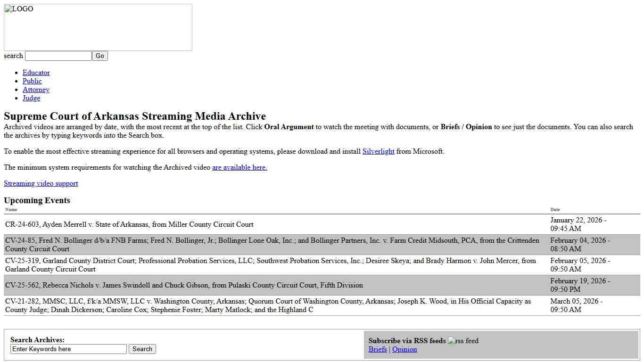Select the CV-24-85 Bollinger event row
This screenshot has width=644, height=362.
coord(272,245)
